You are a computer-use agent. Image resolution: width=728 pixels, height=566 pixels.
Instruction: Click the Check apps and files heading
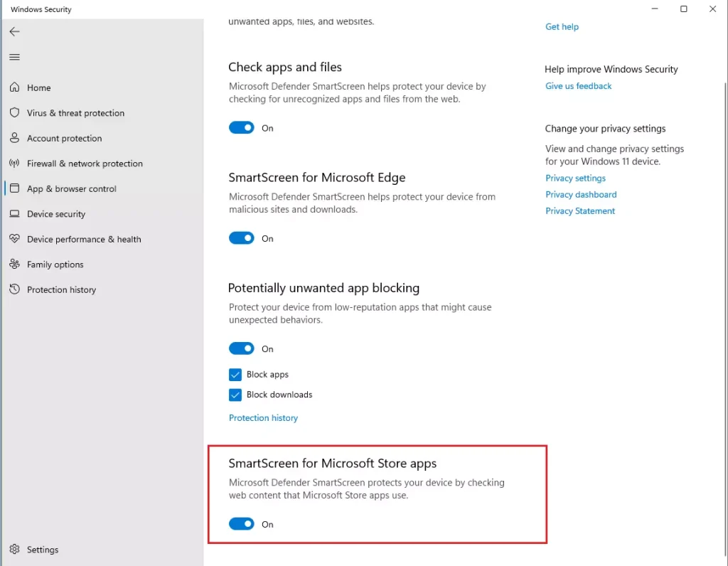coord(284,68)
